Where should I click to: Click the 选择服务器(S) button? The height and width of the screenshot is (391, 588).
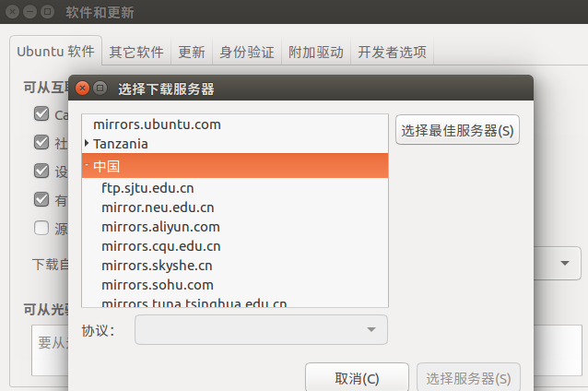(468, 378)
